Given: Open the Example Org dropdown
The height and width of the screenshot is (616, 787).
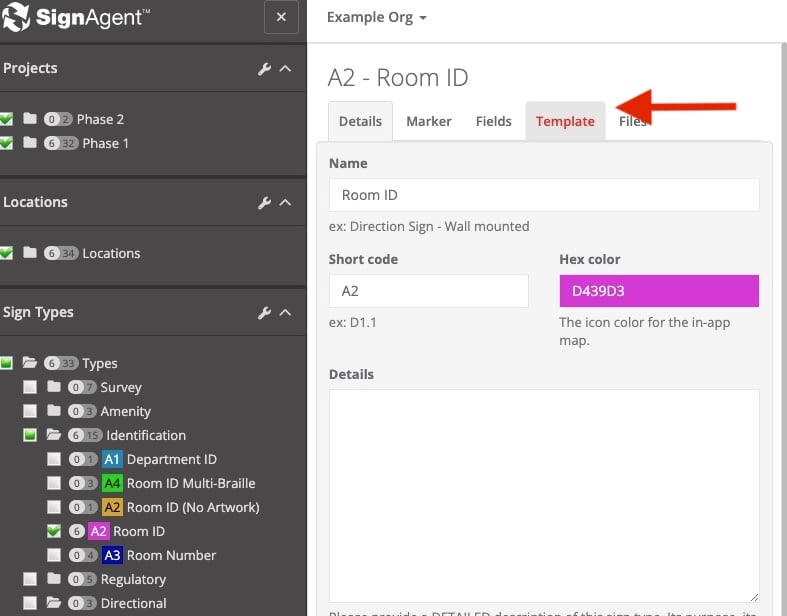Looking at the screenshot, I should pos(377,18).
